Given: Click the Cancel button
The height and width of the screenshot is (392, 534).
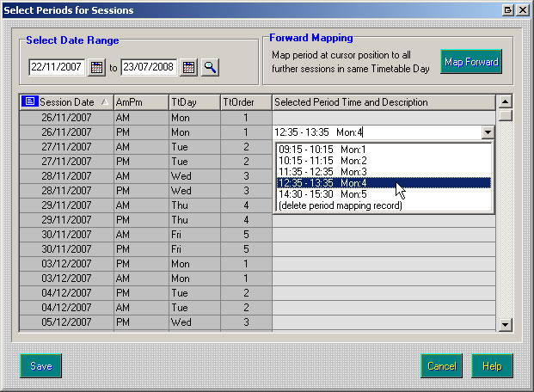Looking at the screenshot, I should [x=441, y=366].
